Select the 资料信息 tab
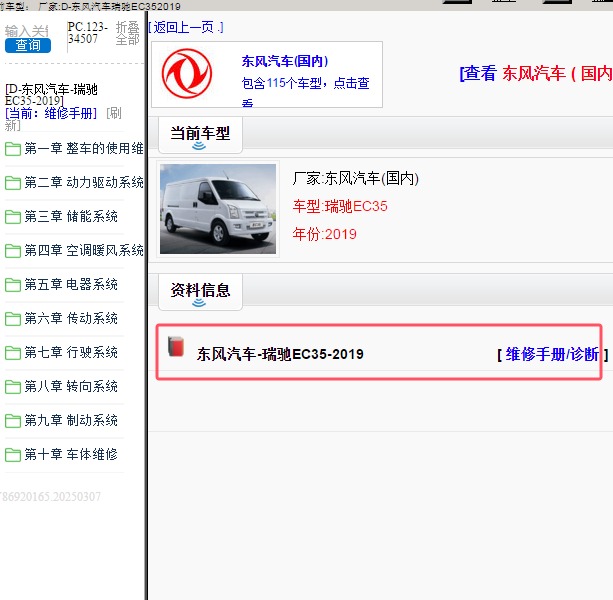The height and width of the screenshot is (600, 613). pos(200,291)
